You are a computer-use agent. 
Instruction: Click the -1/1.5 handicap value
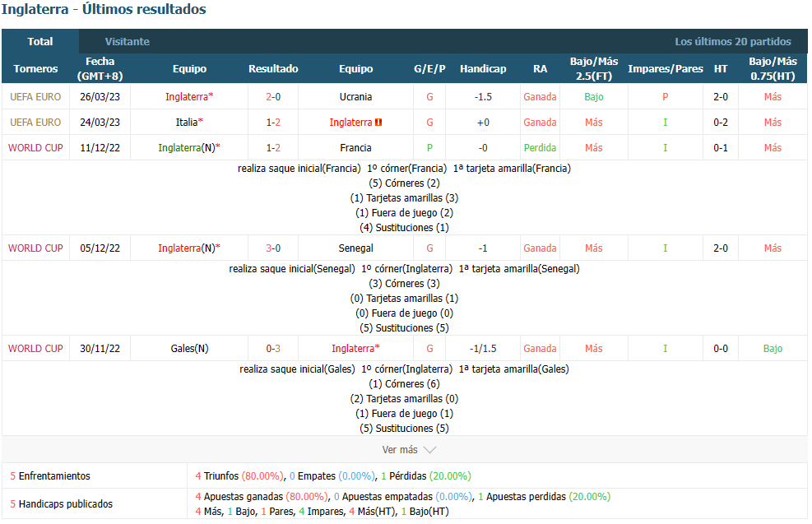pyautogui.click(x=483, y=349)
